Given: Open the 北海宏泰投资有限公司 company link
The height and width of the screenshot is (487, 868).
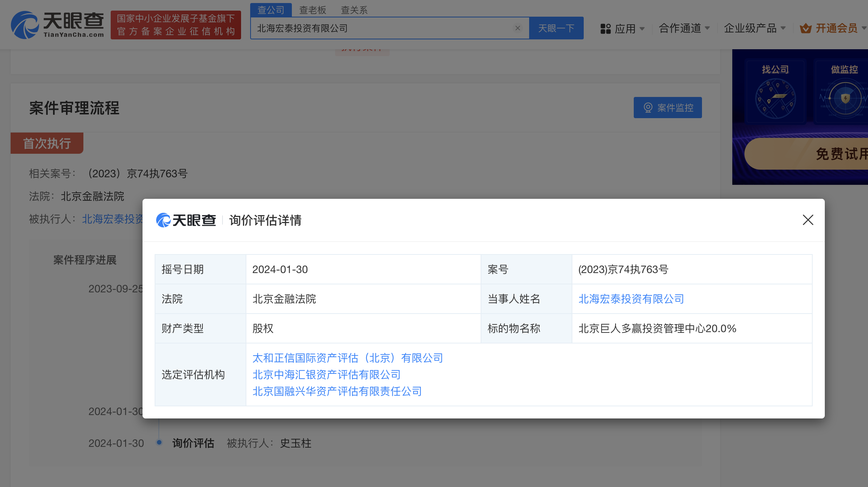Looking at the screenshot, I should coord(630,299).
